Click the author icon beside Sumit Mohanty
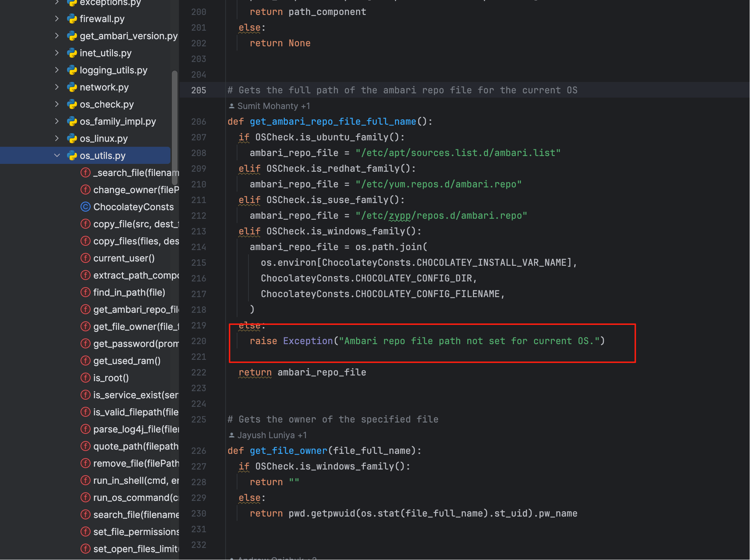750x560 pixels. [x=231, y=106]
